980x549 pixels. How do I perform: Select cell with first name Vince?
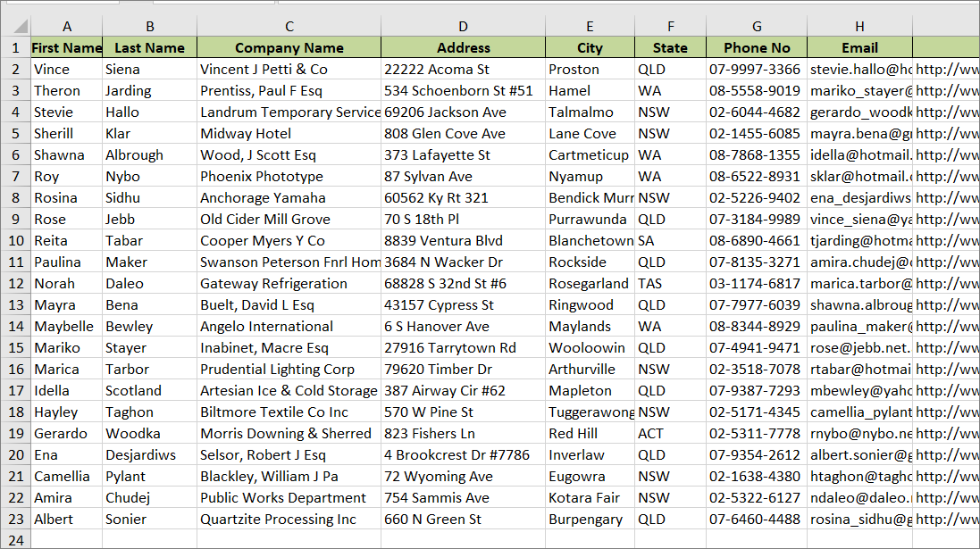click(x=67, y=70)
